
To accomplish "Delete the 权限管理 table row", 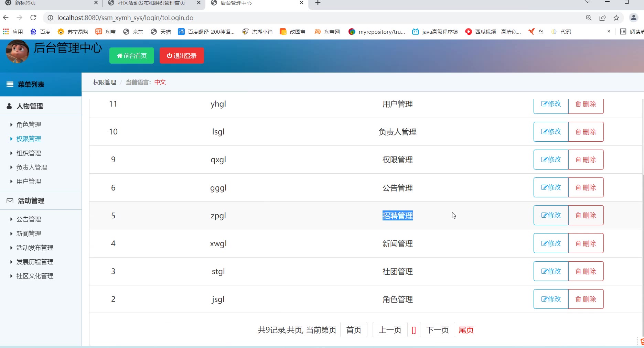I will [x=586, y=160].
